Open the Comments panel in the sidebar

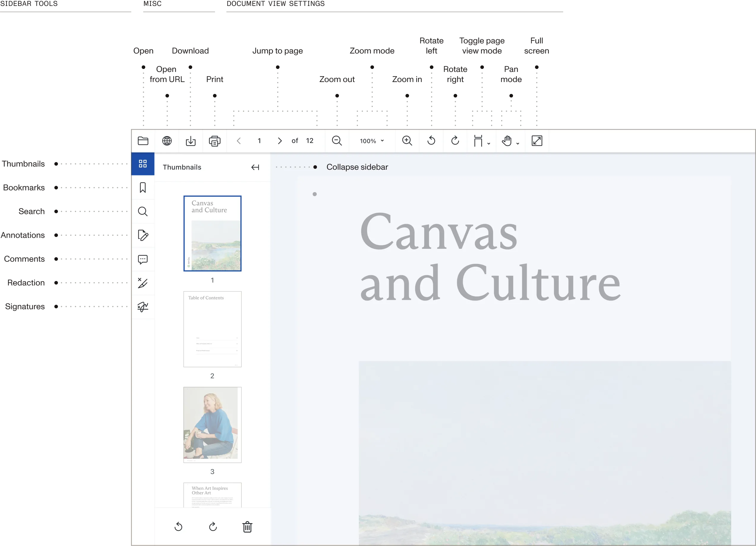pos(143,259)
